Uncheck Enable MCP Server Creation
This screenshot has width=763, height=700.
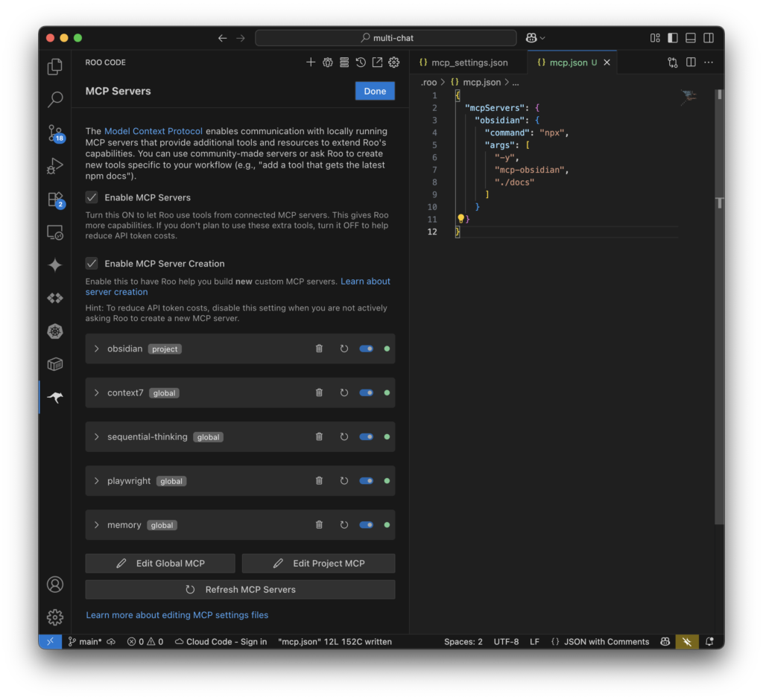[x=91, y=263]
